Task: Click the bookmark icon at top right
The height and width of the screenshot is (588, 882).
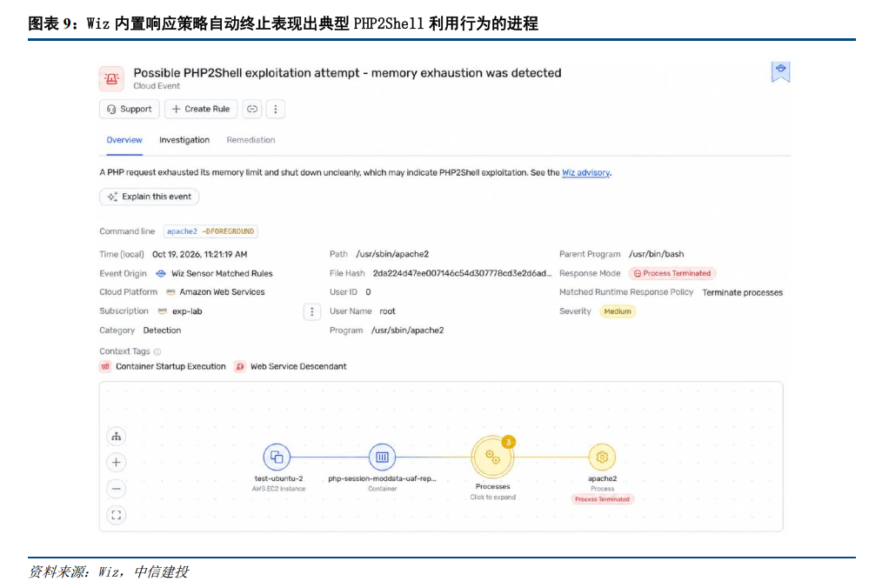Action: 780,72
